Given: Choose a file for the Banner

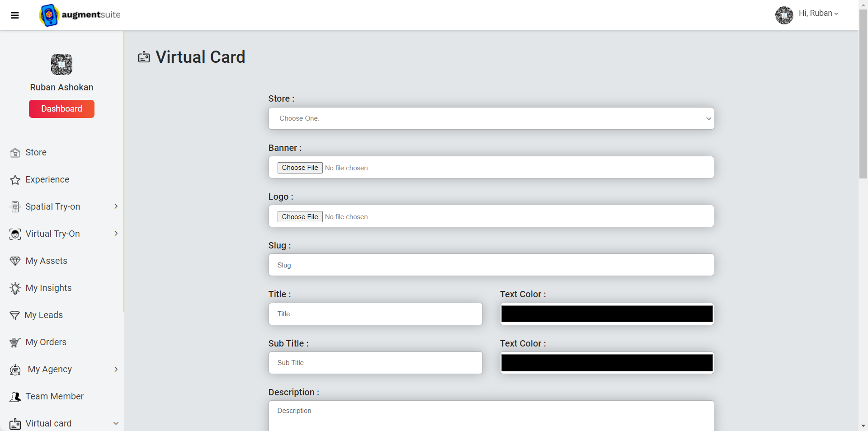Looking at the screenshot, I should tap(300, 168).
